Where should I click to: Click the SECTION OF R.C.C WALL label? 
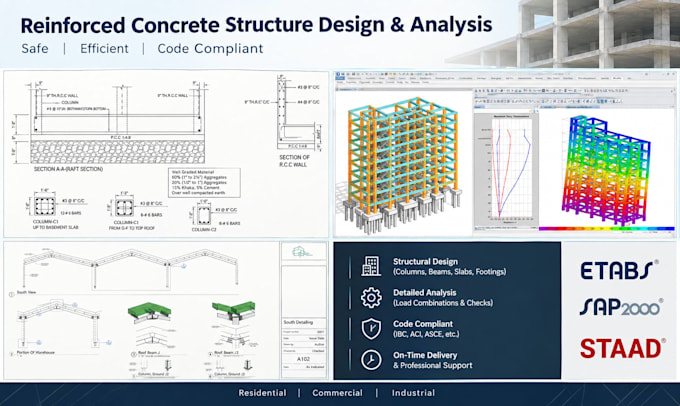pyautogui.click(x=294, y=161)
